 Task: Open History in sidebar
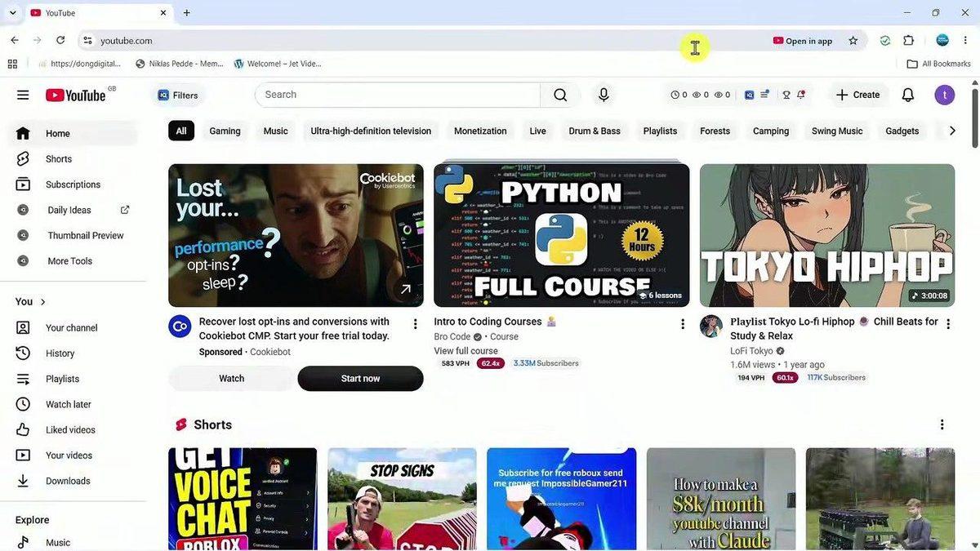click(73, 353)
